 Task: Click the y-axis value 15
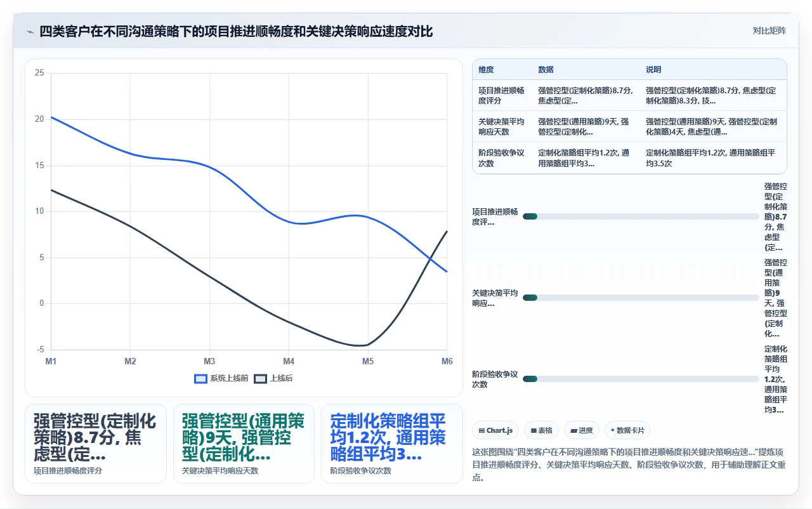click(x=39, y=166)
